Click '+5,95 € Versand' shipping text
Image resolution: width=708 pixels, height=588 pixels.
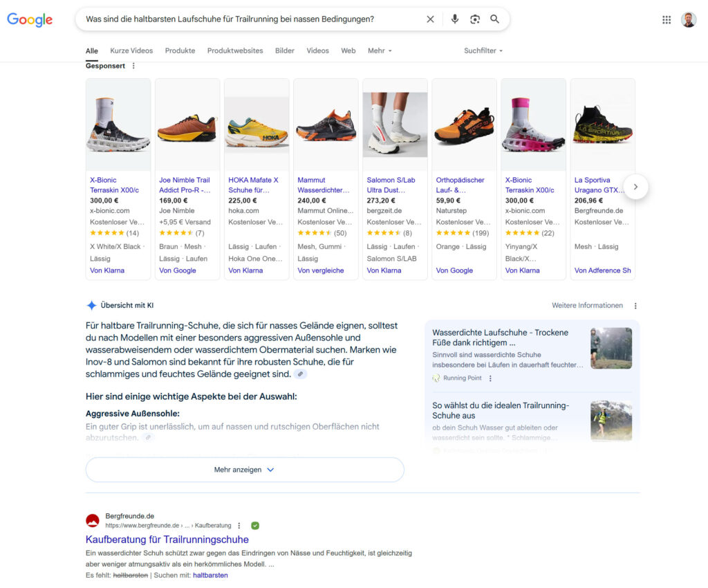(185, 222)
